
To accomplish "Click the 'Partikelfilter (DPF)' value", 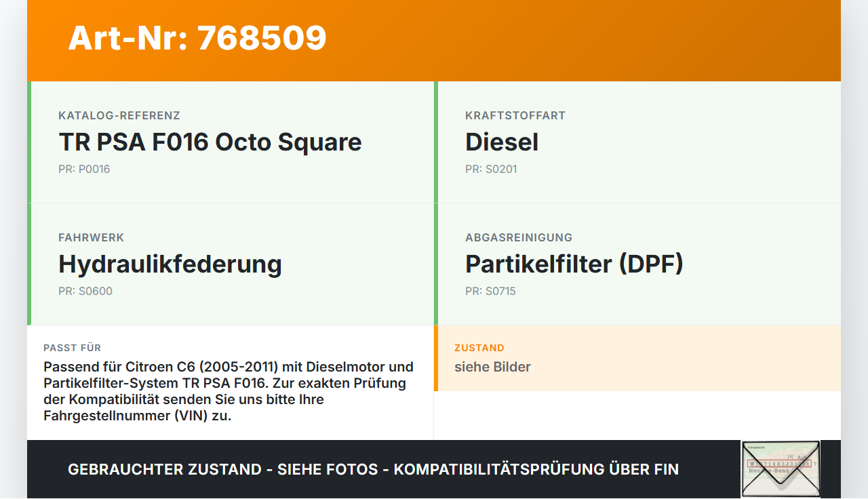I will 574,264.
